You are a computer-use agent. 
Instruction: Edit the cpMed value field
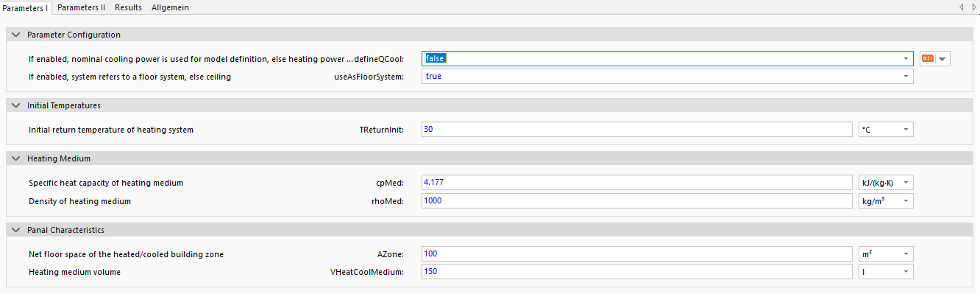[x=637, y=183]
